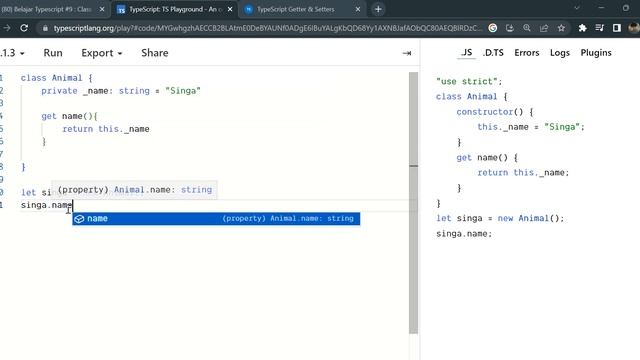Screen dimensions: 640x360
Task: Expand the Export dropdown menu
Action: pyautogui.click(x=102, y=53)
